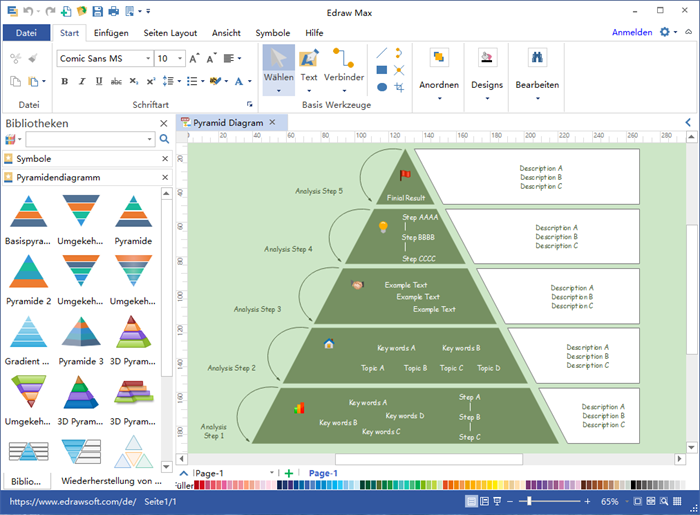This screenshot has height=515, width=700.
Task: Add a new page with plus icon
Action: pos(288,473)
